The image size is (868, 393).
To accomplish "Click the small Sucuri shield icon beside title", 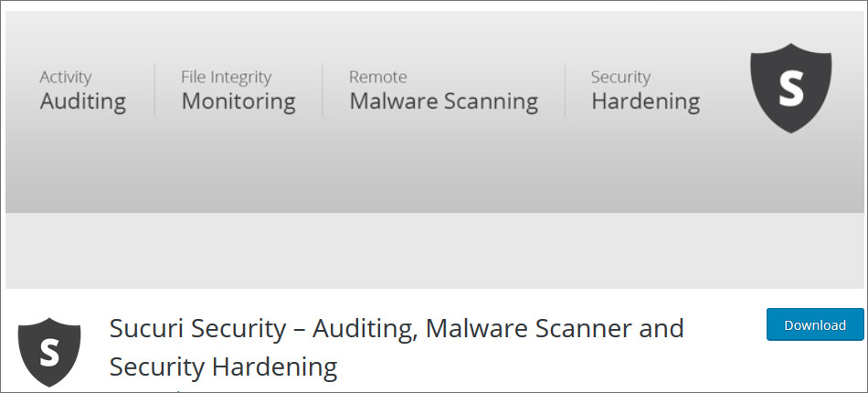I will click(x=49, y=352).
